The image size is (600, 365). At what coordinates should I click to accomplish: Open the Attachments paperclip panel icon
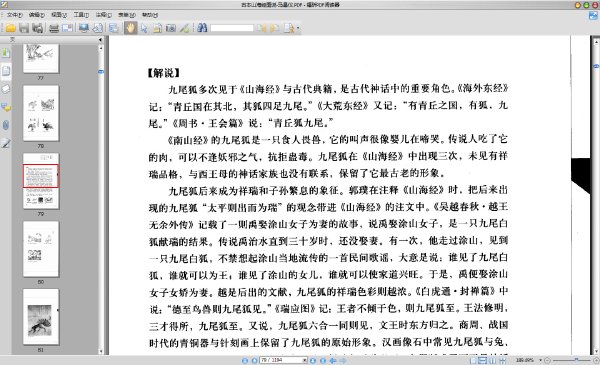(6, 125)
